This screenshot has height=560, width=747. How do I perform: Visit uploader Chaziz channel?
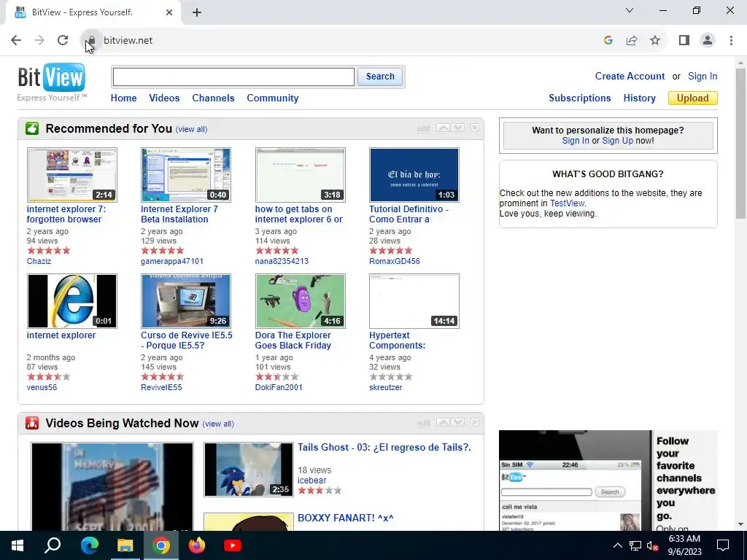pos(39,261)
